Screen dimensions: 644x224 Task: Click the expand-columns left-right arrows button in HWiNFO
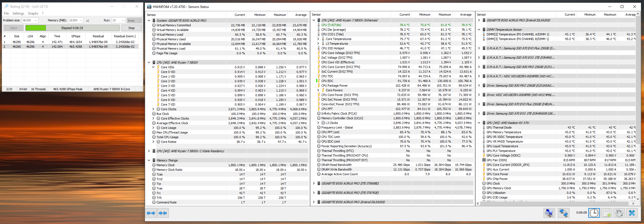click(151, 213)
